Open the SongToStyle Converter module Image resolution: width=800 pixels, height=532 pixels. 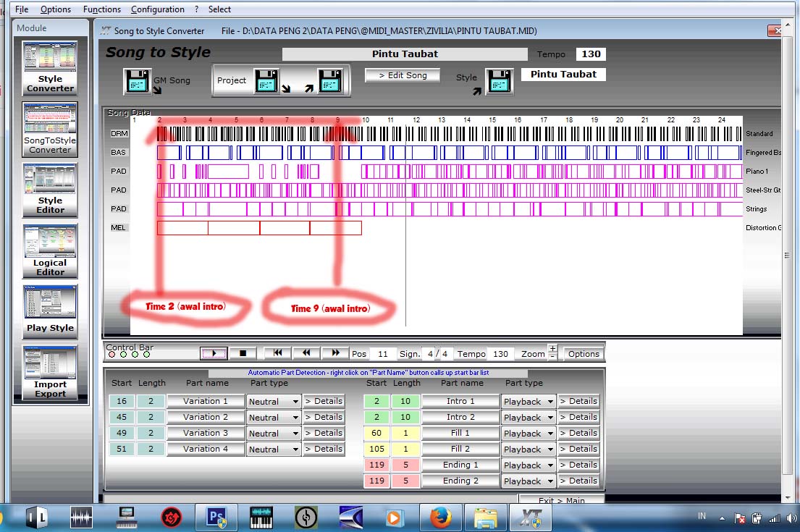click(x=49, y=130)
